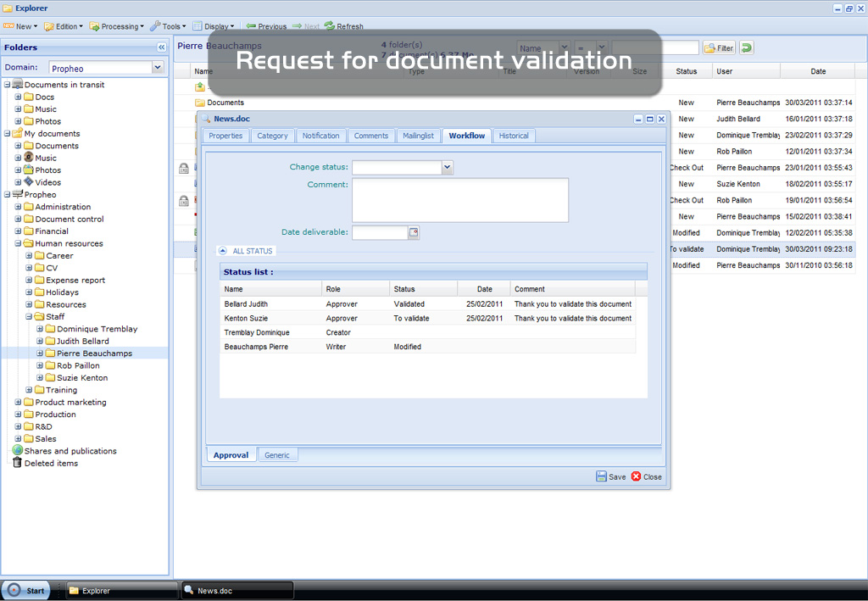Click the green reset filter icon
The image size is (868, 601).
coord(747,48)
